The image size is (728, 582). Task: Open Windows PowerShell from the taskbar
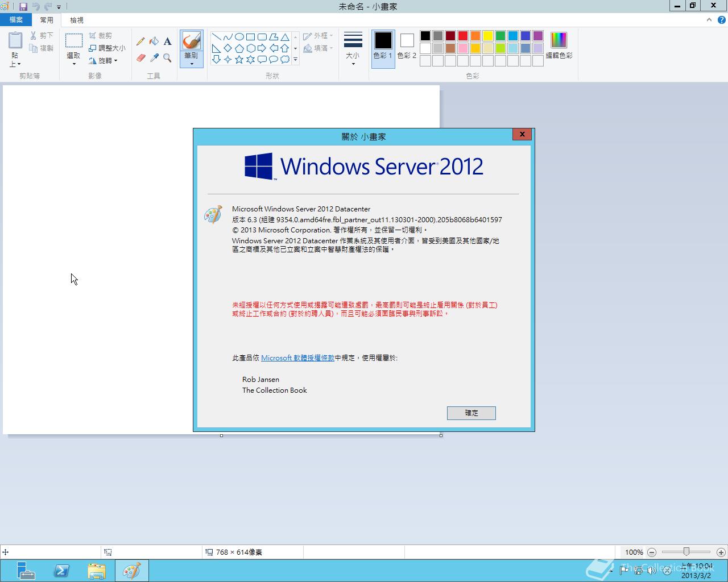click(x=61, y=571)
